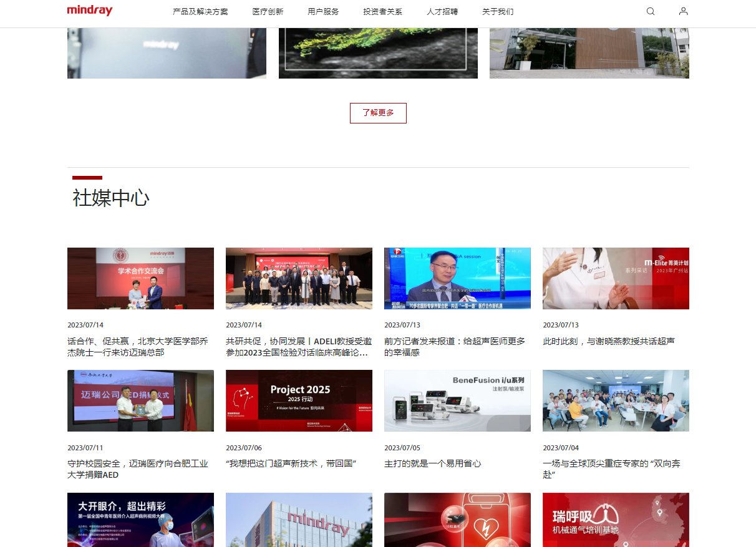Open the 产品及解决方案 menu
The height and width of the screenshot is (547, 756).
[x=200, y=12]
